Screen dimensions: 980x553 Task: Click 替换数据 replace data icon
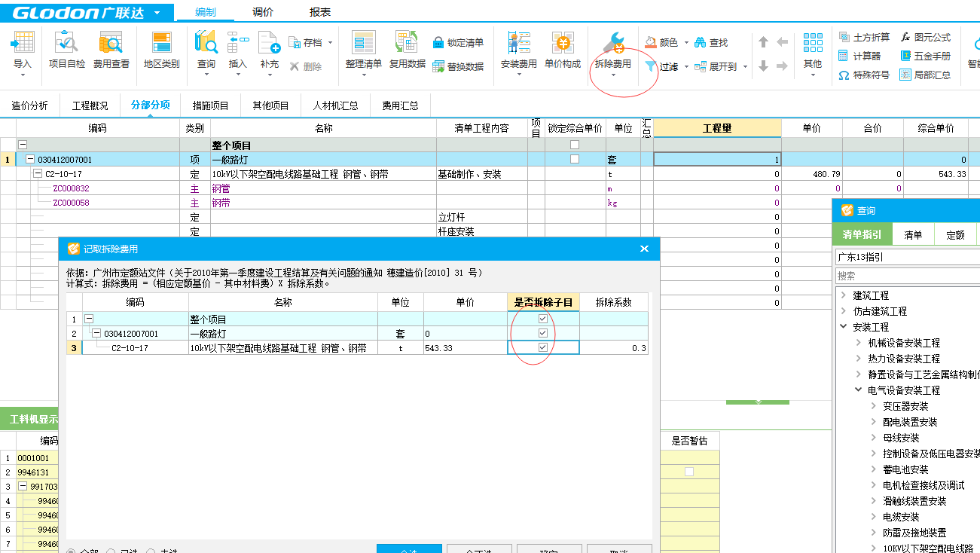pos(439,66)
